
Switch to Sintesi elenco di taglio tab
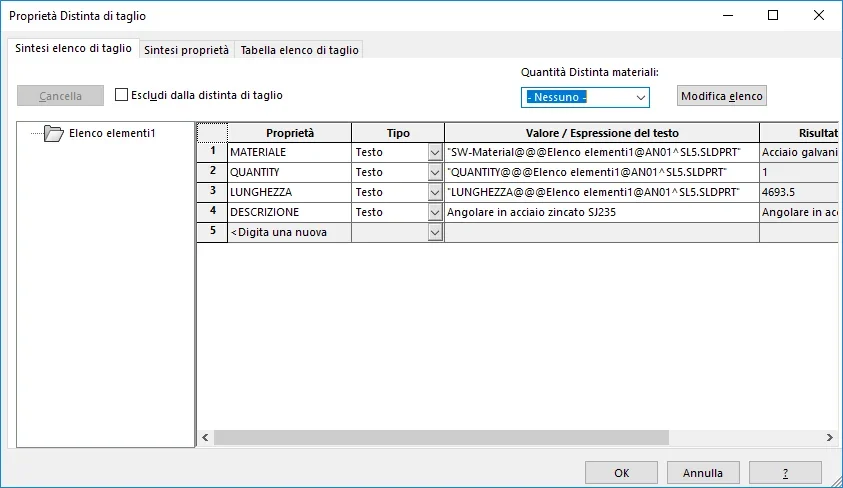[73, 48]
